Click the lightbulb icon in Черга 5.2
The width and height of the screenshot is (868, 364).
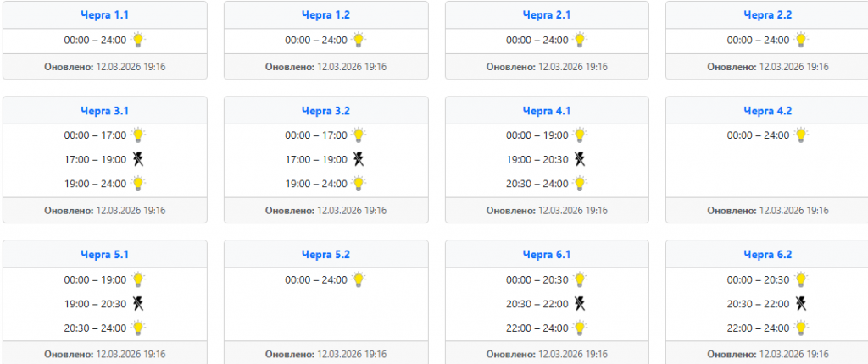tap(359, 279)
